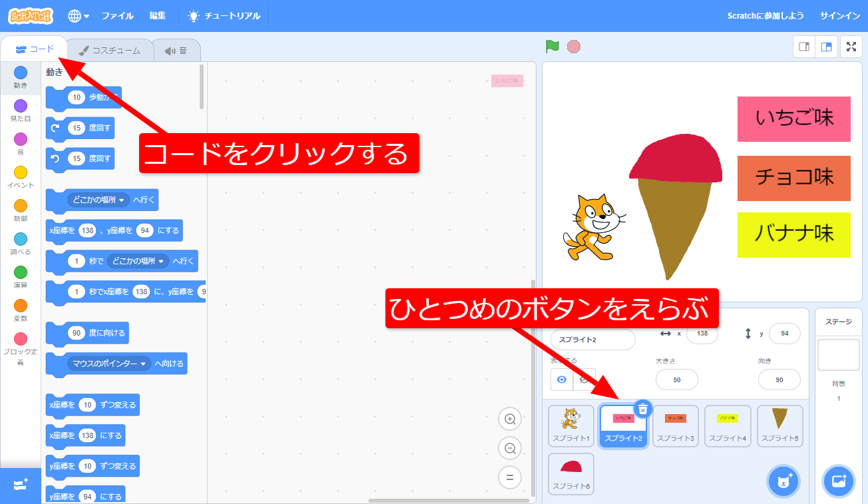Viewport: 868px width, 504px height.
Task: Select the 変数 block category
Action: point(21,310)
